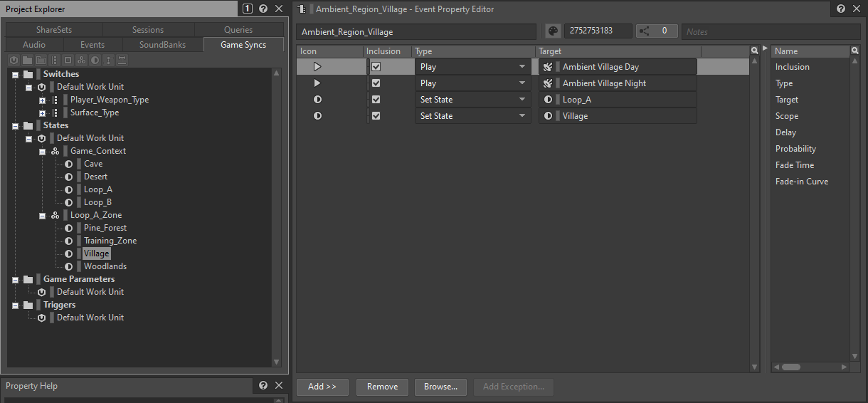Viewport: 868px width, 403px height.
Task: Click the new Switch Group toolbar icon
Action: click(x=54, y=60)
